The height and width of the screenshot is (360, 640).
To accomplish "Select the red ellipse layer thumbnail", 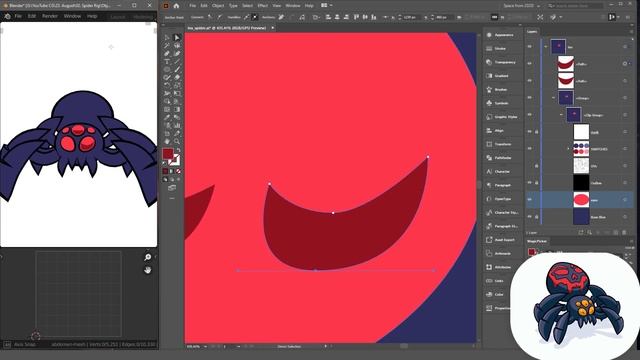I will tap(581, 200).
